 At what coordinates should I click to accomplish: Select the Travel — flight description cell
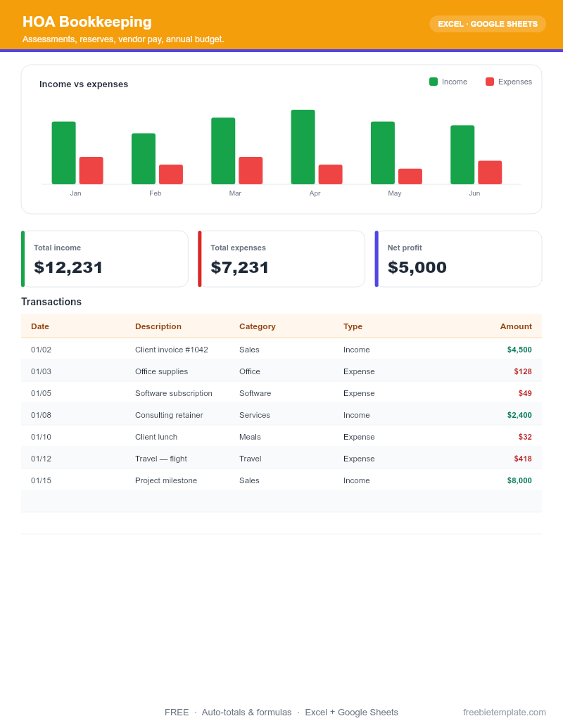coord(161,459)
